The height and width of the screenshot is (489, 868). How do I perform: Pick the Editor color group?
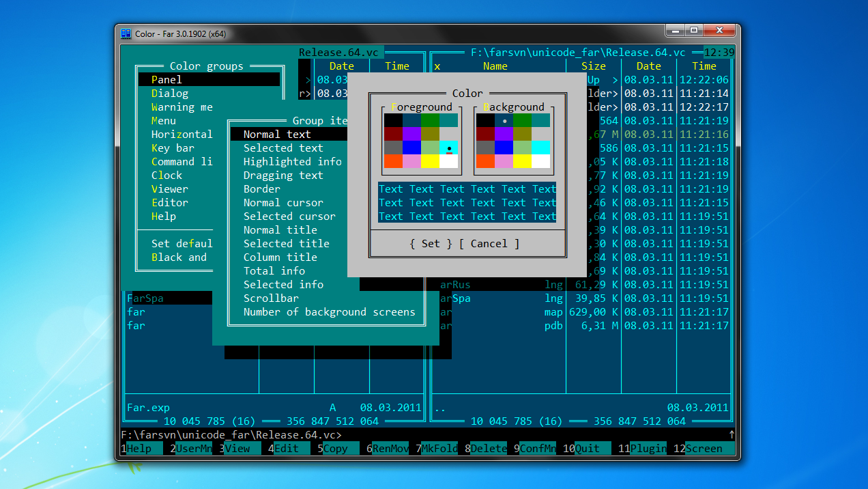170,203
